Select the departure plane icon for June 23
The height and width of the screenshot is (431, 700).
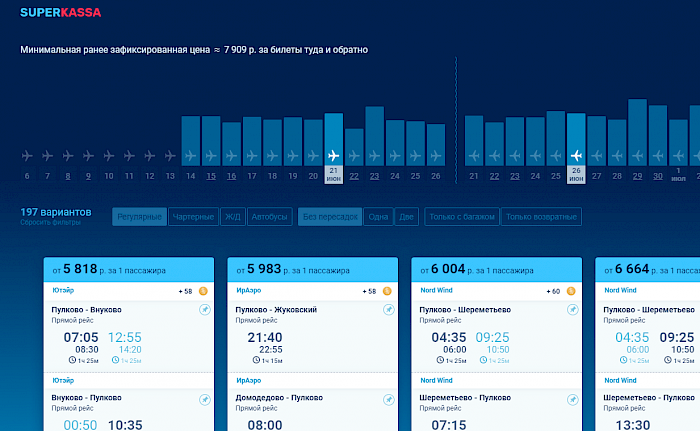(x=375, y=156)
